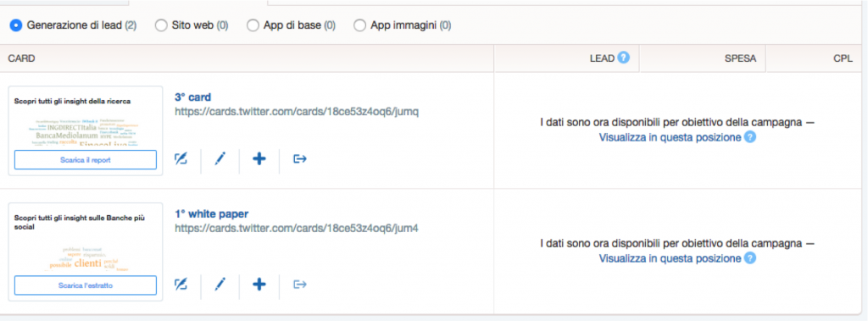Open help icon next to LEAD header
The image size is (868, 321).
pos(624,58)
